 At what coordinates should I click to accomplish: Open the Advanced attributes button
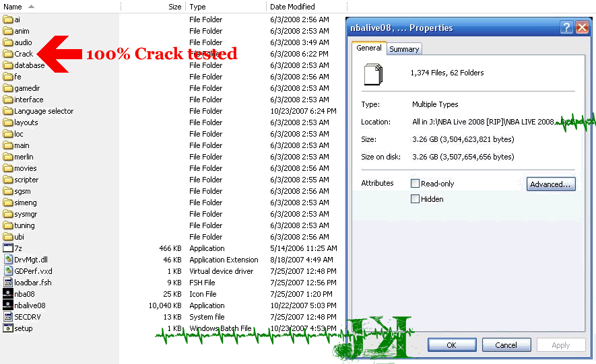point(551,184)
